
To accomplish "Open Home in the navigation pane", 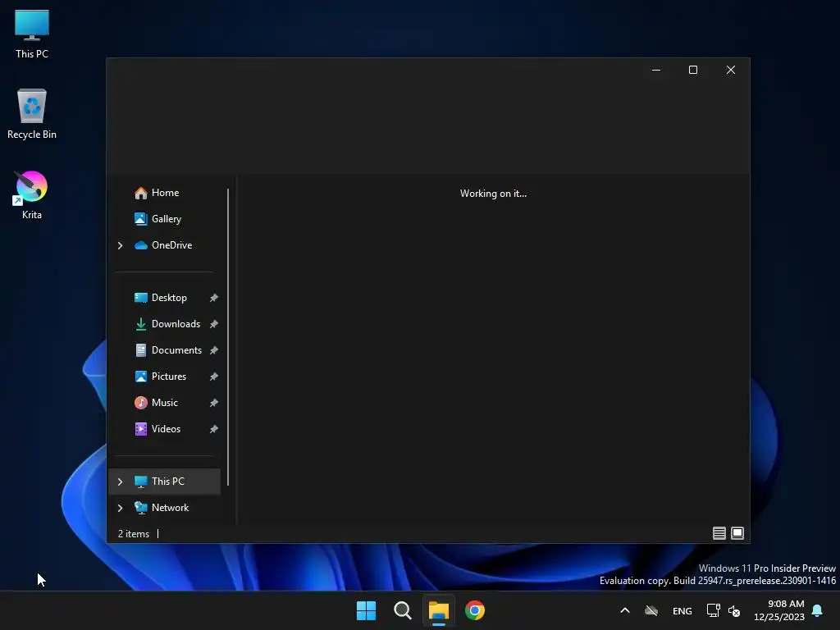I will [x=164, y=193].
